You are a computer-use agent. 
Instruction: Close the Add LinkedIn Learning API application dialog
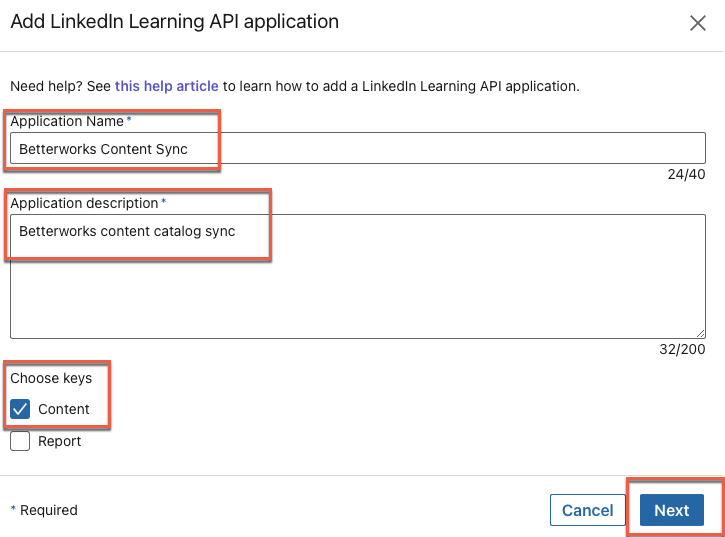tap(698, 23)
